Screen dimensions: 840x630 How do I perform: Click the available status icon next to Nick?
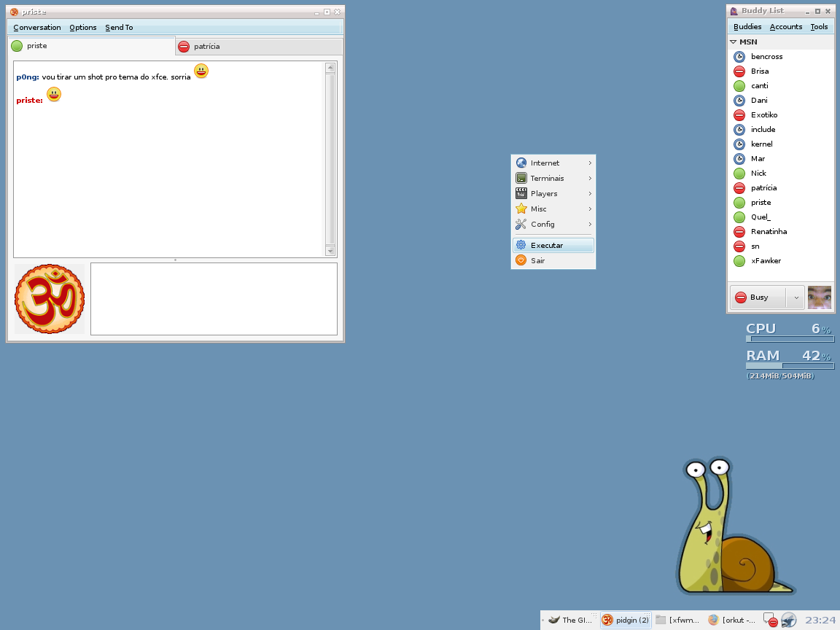click(x=739, y=174)
